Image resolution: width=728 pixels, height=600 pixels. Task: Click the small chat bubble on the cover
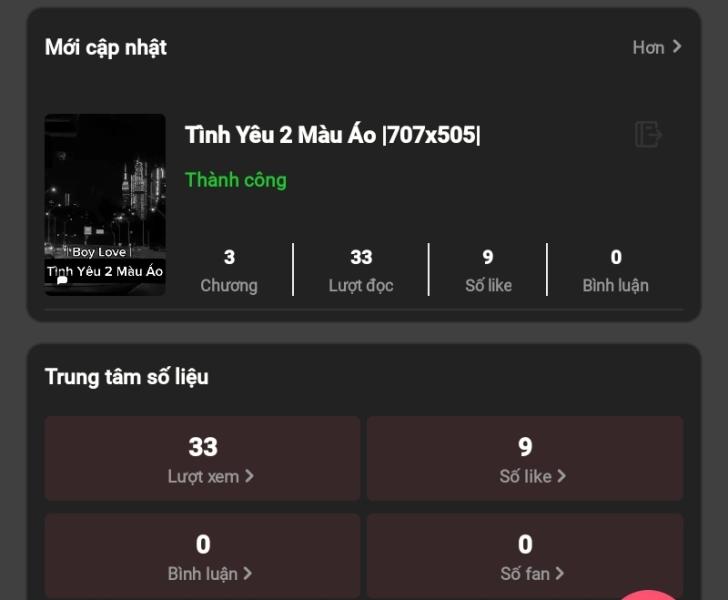point(62,281)
